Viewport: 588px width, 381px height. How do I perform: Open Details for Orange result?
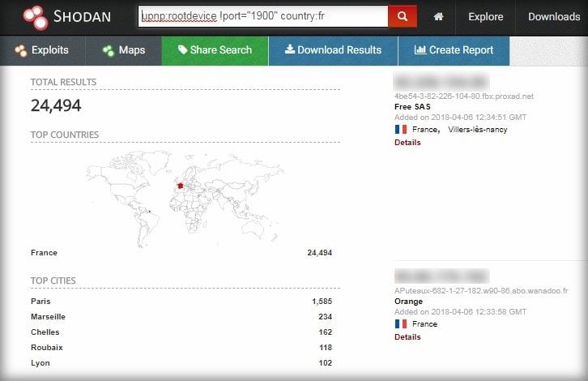[407, 336]
